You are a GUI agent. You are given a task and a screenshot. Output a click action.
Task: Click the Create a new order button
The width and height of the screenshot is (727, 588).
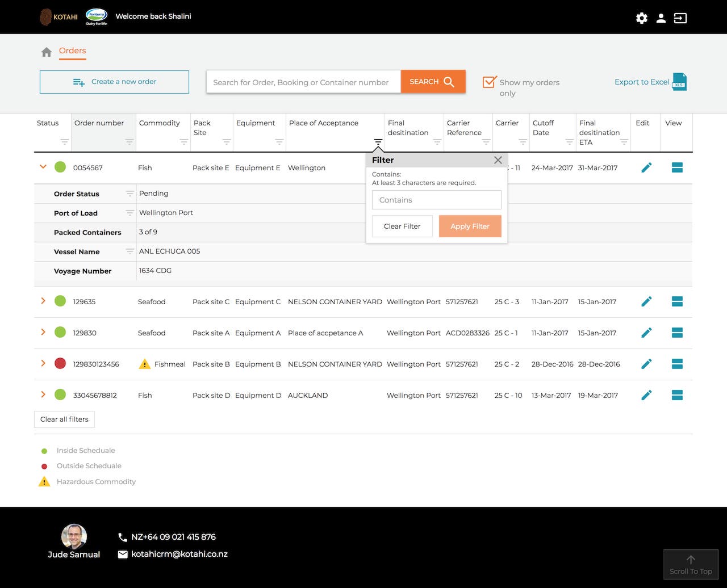(114, 82)
